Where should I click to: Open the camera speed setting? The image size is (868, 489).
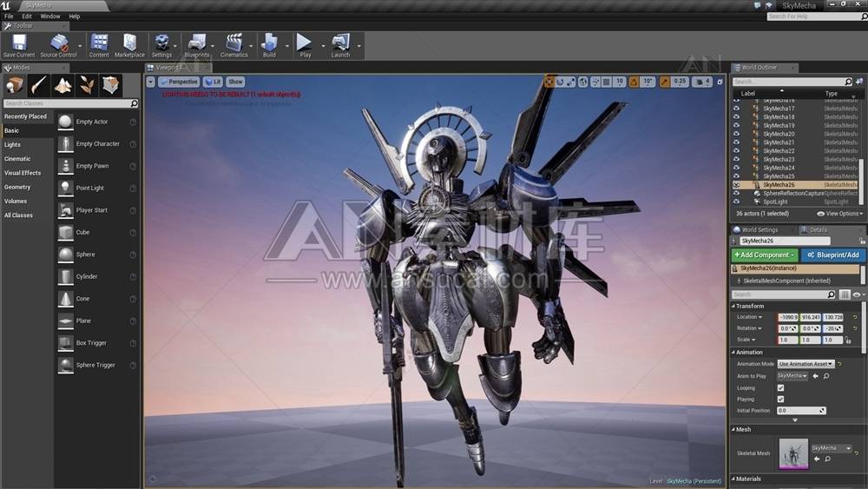702,82
